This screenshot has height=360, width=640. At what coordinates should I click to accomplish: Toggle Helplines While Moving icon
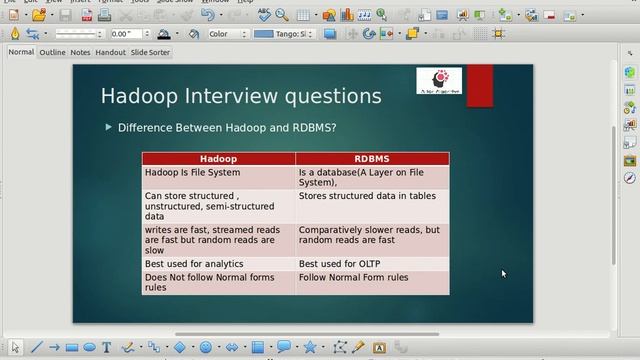coord(498,34)
